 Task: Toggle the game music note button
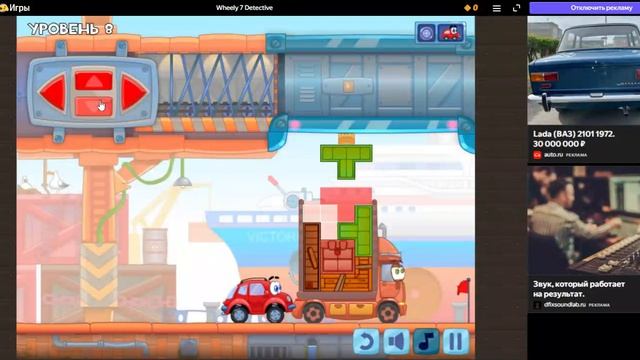tap(426, 341)
